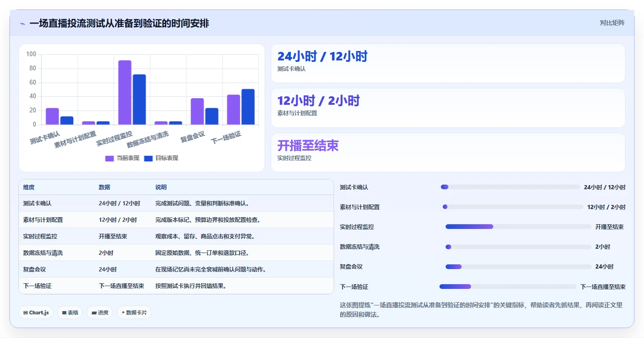Click the 60 label on chart y-axis
The height and width of the screenshot is (338, 644).
point(33,82)
